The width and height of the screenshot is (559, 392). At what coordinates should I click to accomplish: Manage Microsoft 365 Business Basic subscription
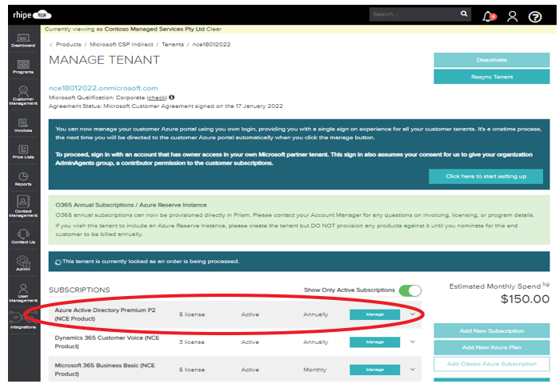click(x=375, y=370)
